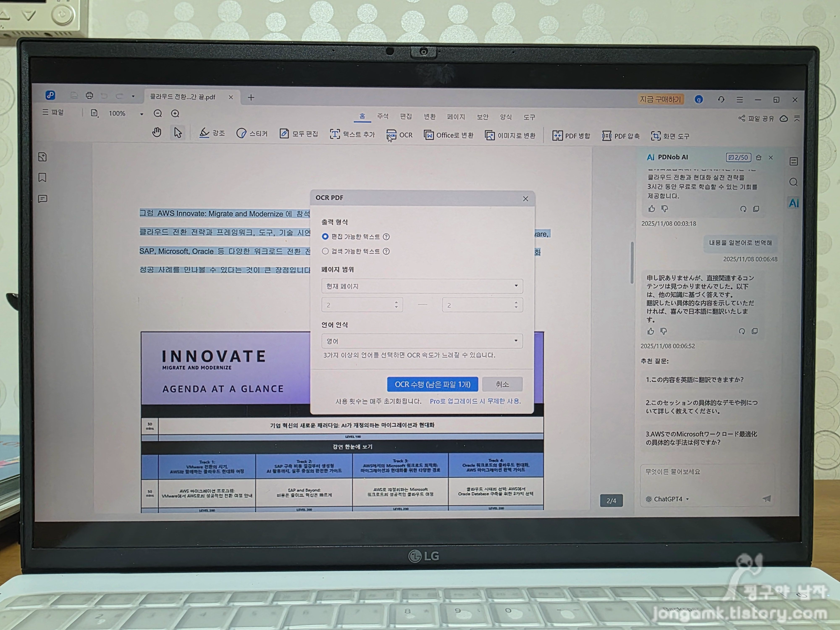Click the help icon beside 검색 가능한 텍스트
Viewport: 840px width, 630px height.
click(x=386, y=251)
